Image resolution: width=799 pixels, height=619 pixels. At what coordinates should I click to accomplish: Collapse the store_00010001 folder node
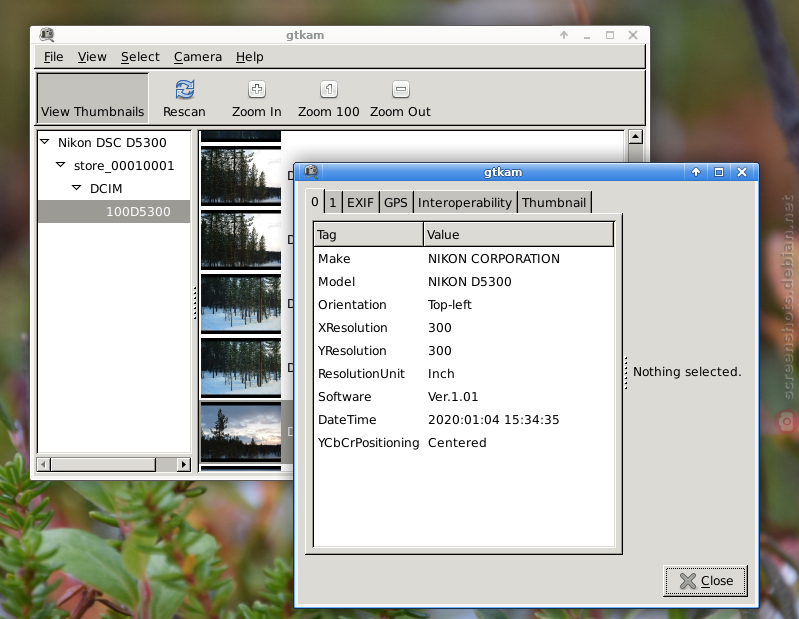[x=61, y=165]
